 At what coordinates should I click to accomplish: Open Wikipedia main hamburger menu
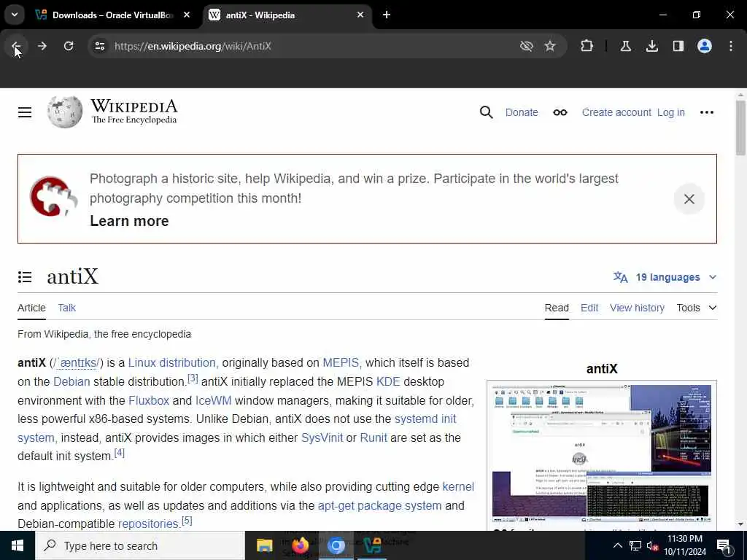pos(25,112)
